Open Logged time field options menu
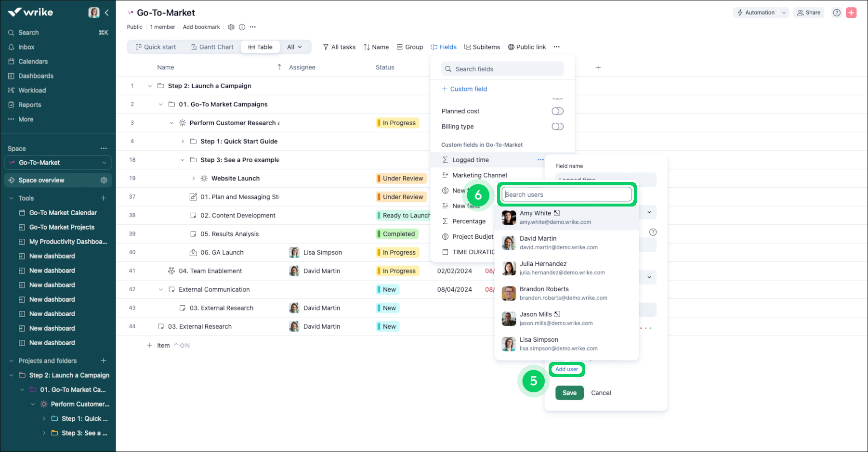868x452 pixels. tap(540, 160)
